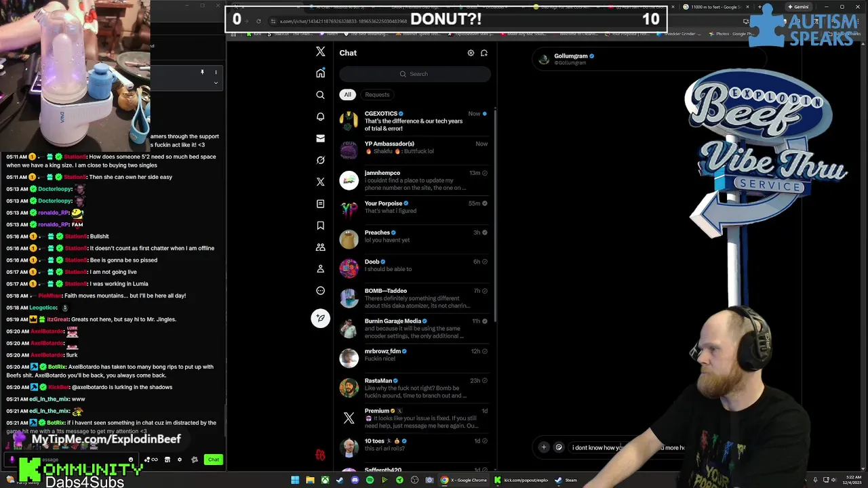868x488 pixels.
Task: Open Grok icon in the X sidebar
Action: [x=321, y=160]
